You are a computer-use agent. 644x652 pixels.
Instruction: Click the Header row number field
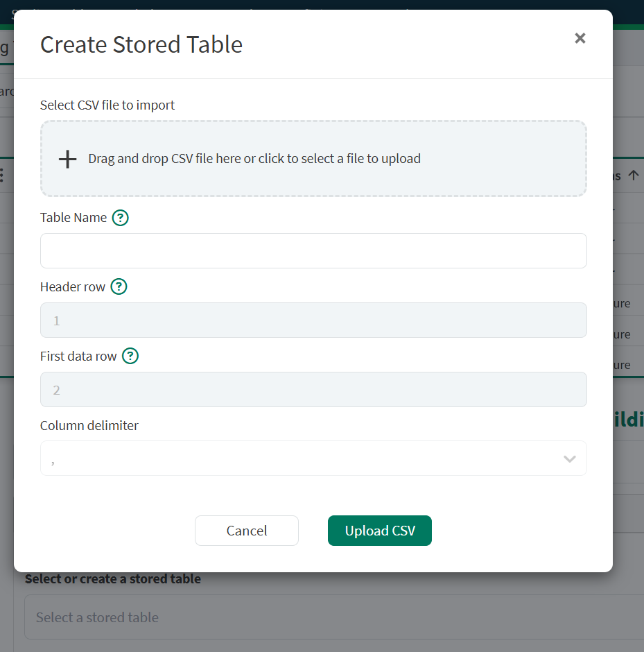313,320
